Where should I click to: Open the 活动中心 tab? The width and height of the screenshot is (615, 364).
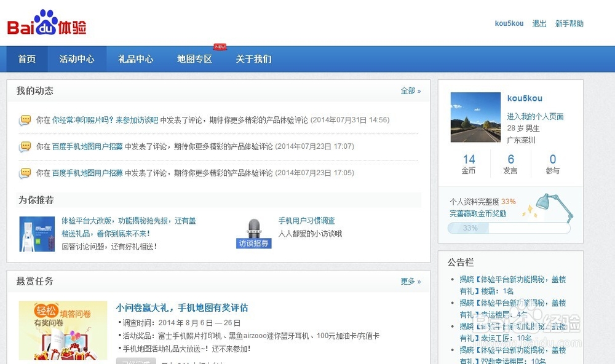pyautogui.click(x=77, y=59)
